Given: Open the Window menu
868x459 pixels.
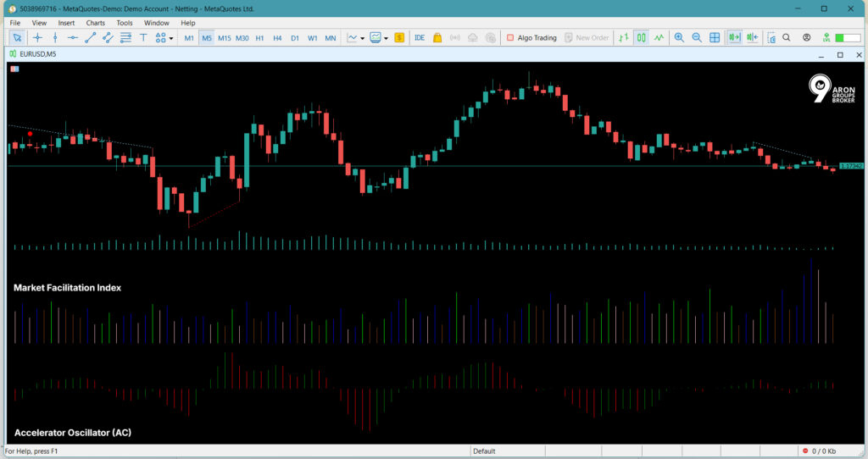Looking at the screenshot, I should 156,23.
